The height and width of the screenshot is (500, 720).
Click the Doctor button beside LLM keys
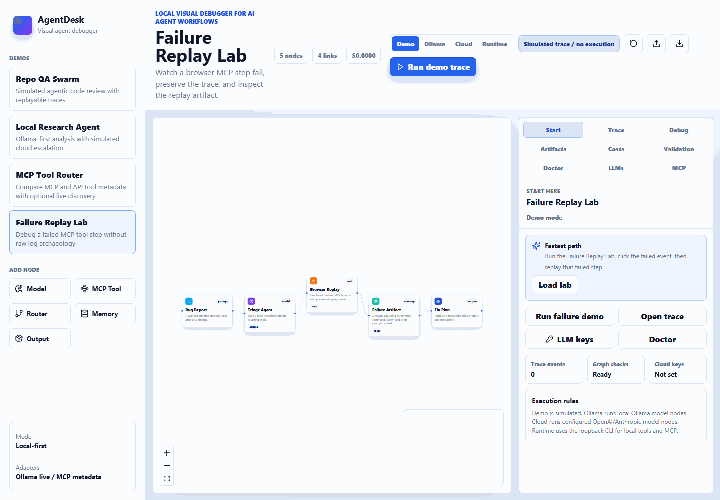click(x=662, y=339)
